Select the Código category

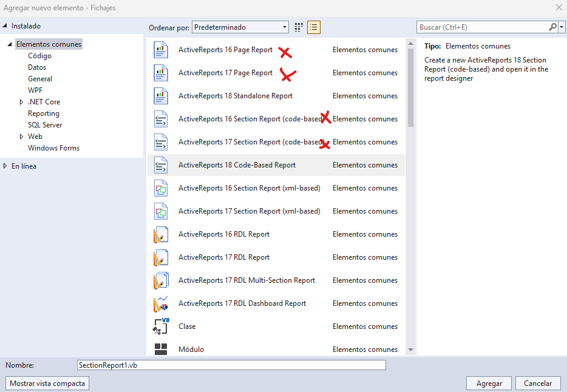point(40,56)
